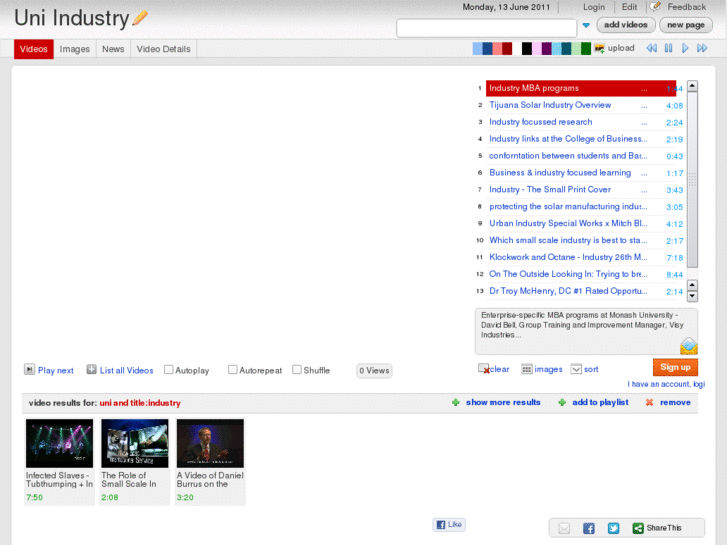Screen dimensions: 727x545
Task: Enable the Autorepeat checkbox
Action: click(x=233, y=370)
